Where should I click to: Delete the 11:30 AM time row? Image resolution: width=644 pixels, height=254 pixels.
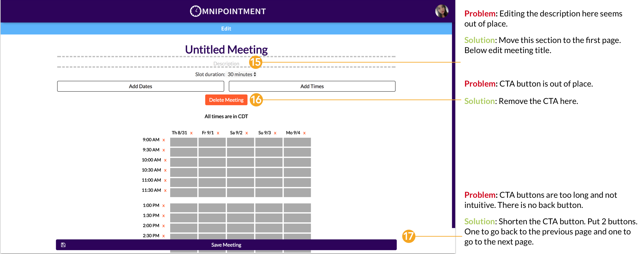click(x=165, y=190)
